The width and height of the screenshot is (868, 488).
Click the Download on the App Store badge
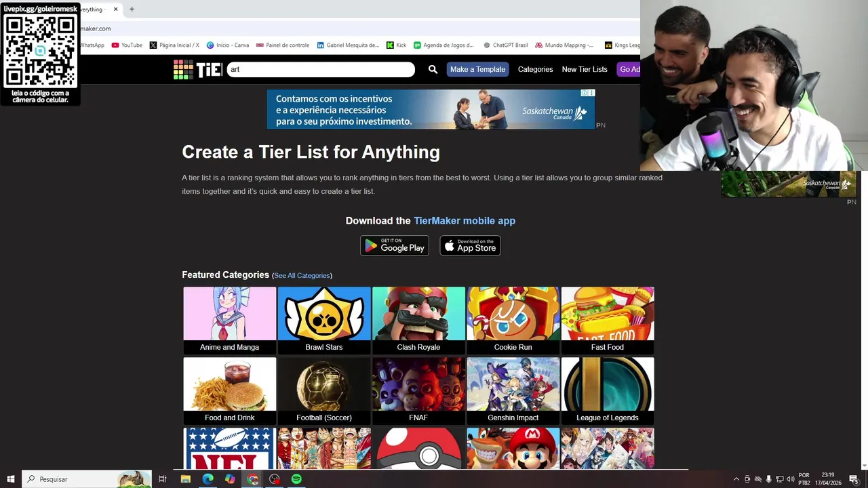click(470, 245)
